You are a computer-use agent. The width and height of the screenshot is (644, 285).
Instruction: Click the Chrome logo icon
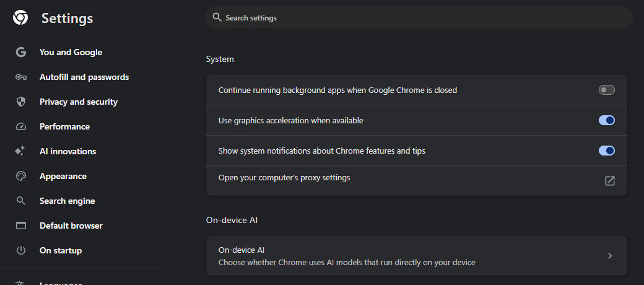[20, 18]
